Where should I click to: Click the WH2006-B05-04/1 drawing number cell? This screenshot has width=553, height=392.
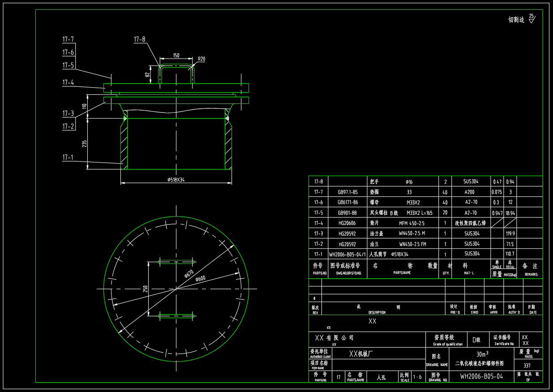[347, 254]
